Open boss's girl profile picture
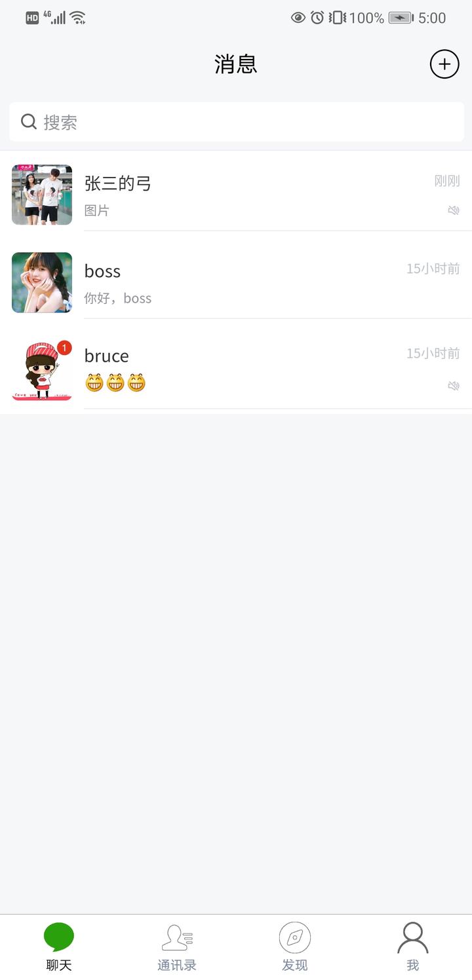 point(42,282)
